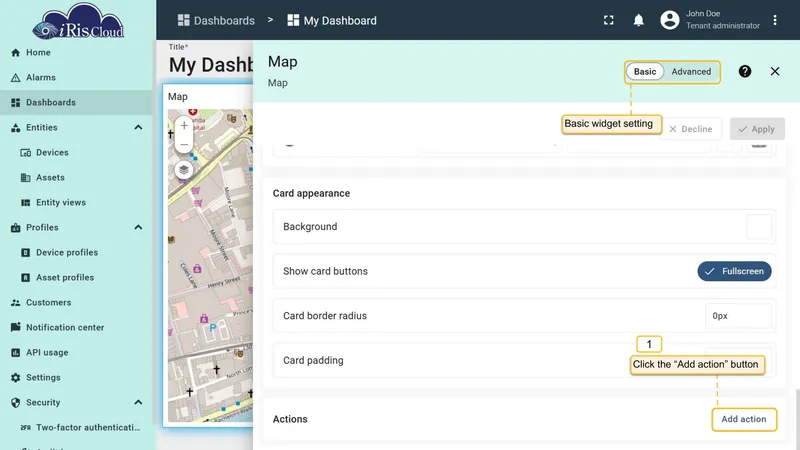
Task: Switch to Advanced widget settings
Action: [691, 71]
